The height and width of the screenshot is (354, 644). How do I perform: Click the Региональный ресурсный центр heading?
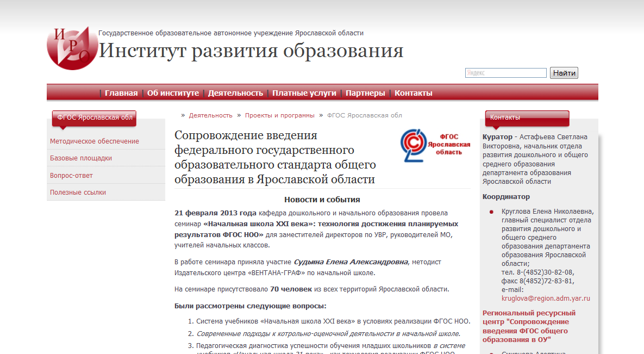pos(529,326)
